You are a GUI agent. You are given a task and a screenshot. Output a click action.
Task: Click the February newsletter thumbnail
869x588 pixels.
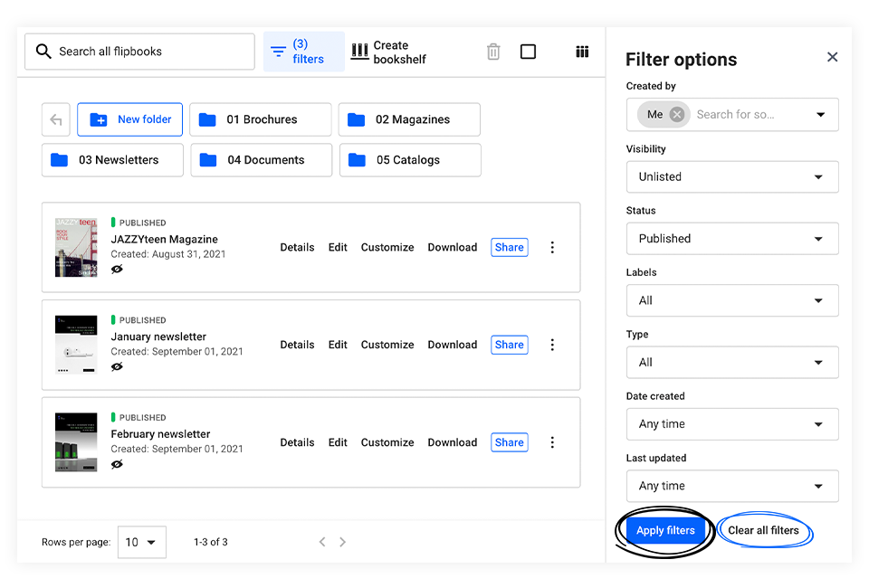[x=76, y=442]
